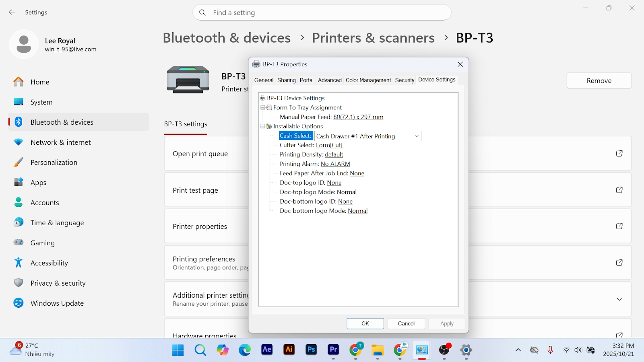
Task: Show hidden icons in system tray
Action: click(518, 350)
